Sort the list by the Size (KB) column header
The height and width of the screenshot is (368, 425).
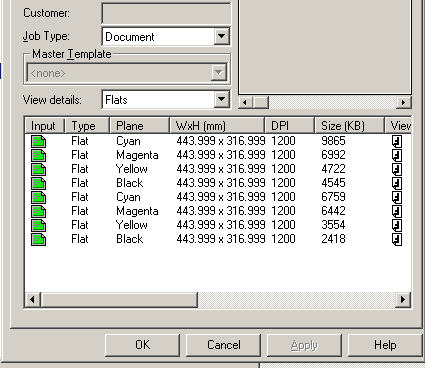click(x=349, y=126)
